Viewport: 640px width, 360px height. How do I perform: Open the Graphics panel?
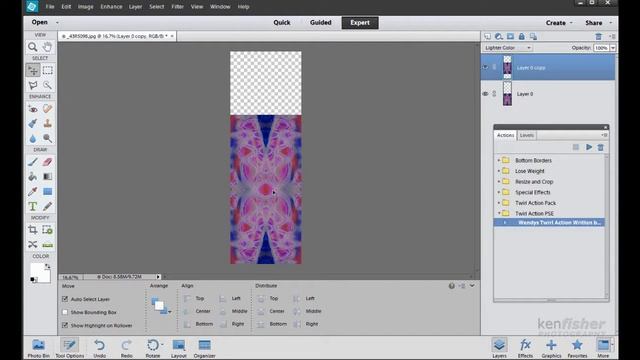tap(551, 348)
